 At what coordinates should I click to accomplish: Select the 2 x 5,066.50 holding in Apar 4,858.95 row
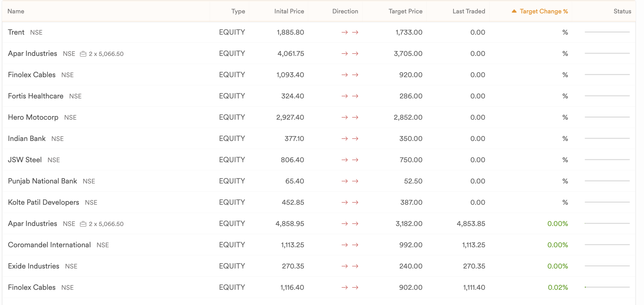(x=106, y=224)
